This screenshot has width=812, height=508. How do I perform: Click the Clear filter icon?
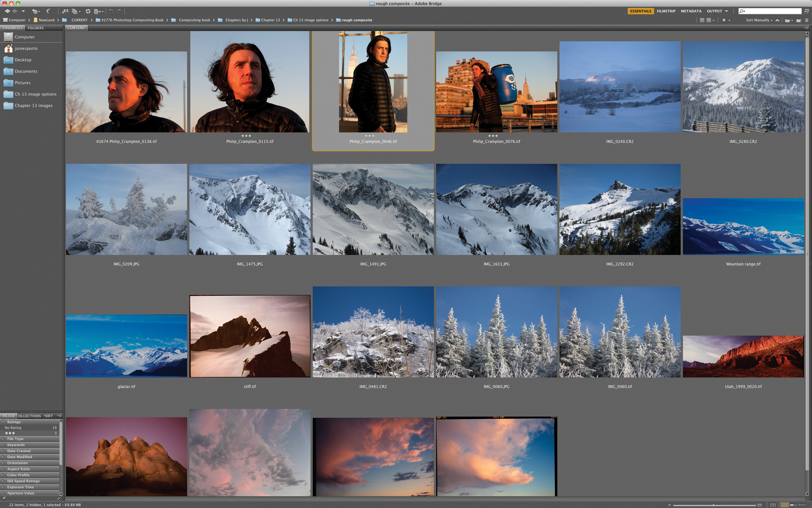59,498
